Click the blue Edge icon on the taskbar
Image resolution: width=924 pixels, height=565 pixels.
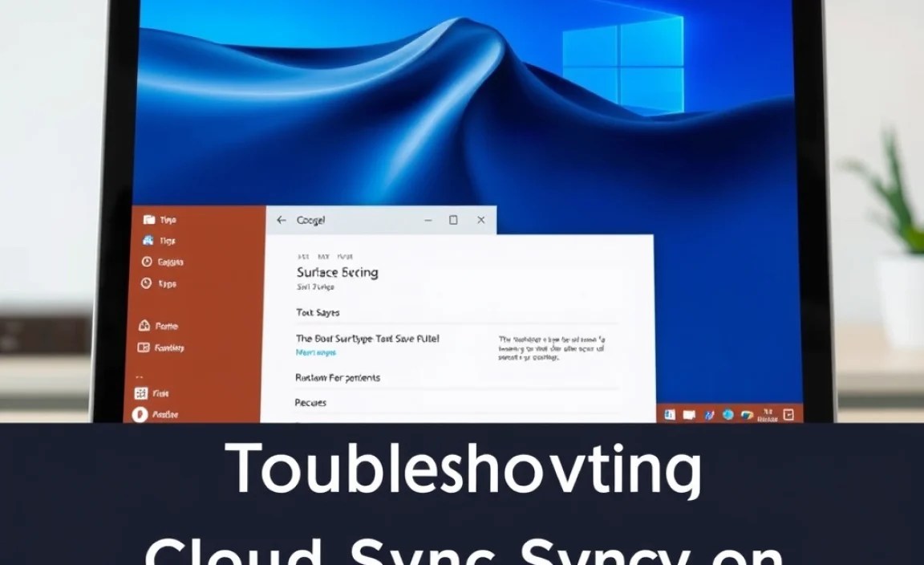[x=728, y=415]
